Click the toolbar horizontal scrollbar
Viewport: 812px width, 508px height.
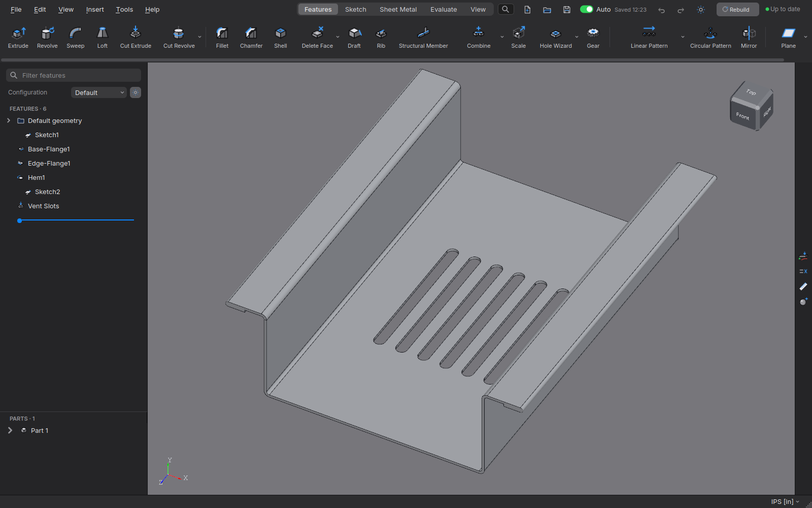[x=393, y=60]
